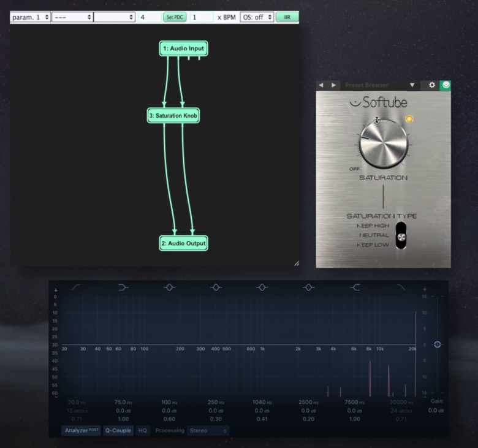Click the EQ master Gain slider handle
The height and width of the screenshot is (448, 478).
coord(437,344)
